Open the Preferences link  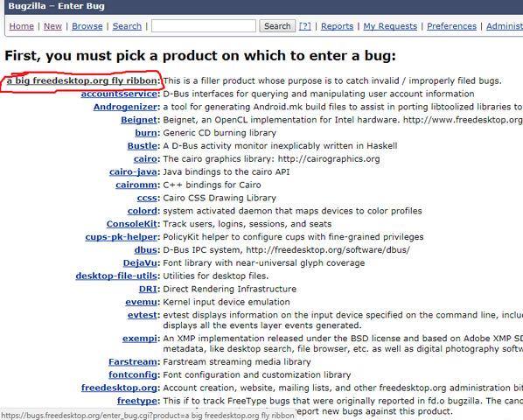click(x=451, y=26)
